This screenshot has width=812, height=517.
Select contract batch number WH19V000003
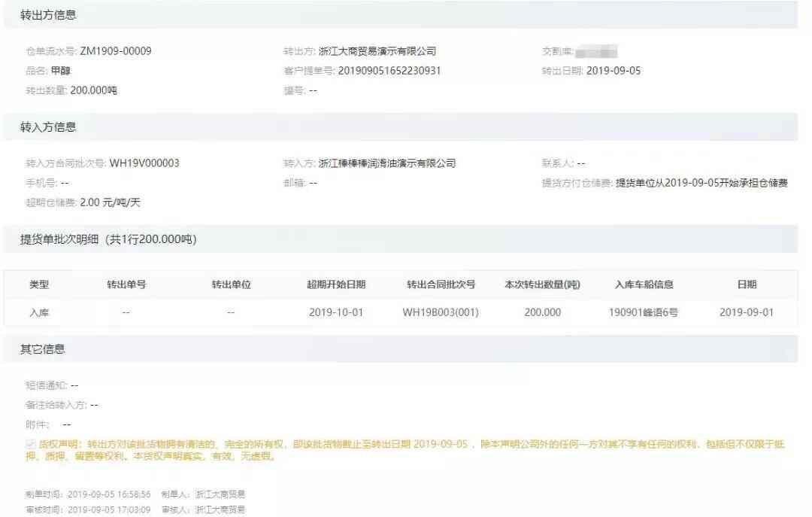144,163
